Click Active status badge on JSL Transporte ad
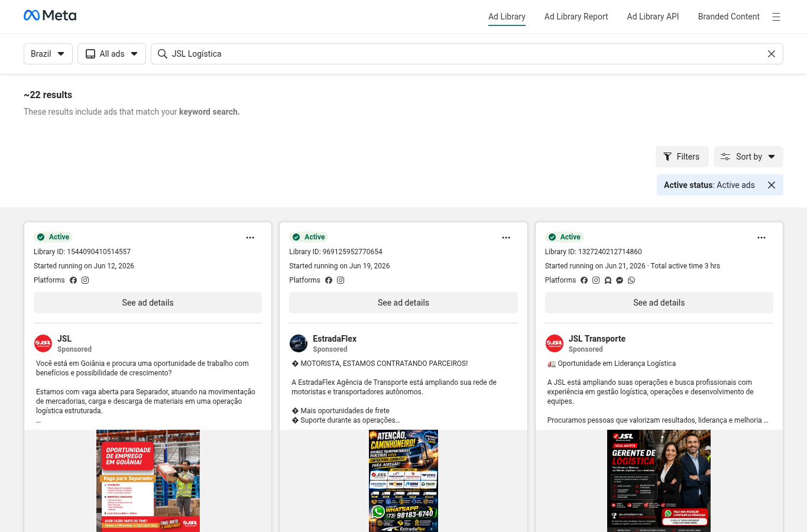Screen dimensions: 807x532 pos(565,237)
